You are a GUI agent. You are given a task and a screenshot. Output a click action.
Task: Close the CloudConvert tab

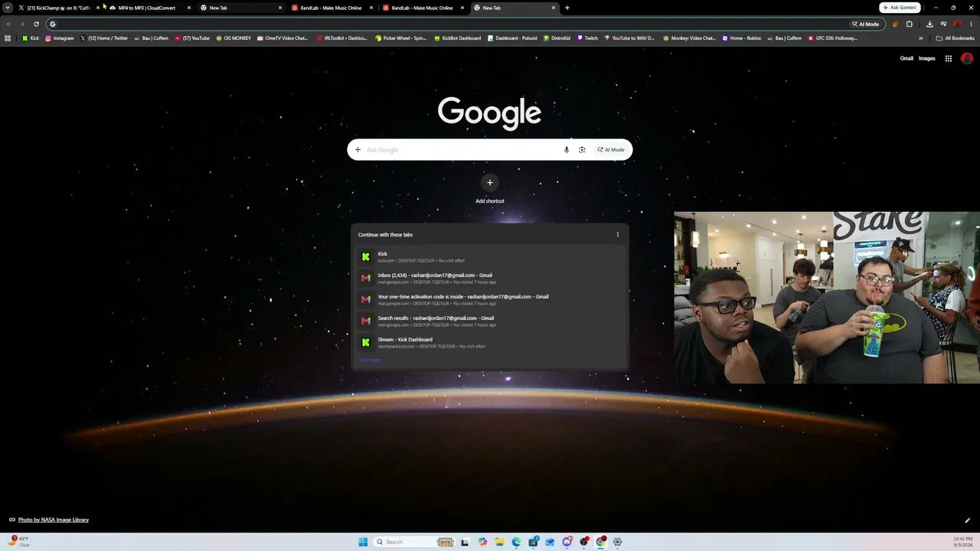click(188, 8)
